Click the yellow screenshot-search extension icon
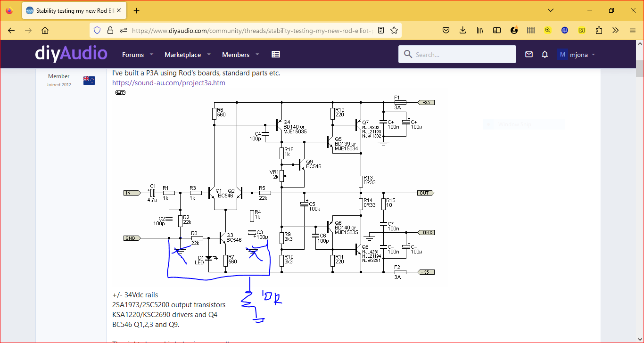The height and width of the screenshot is (343, 644). pyautogui.click(x=582, y=30)
